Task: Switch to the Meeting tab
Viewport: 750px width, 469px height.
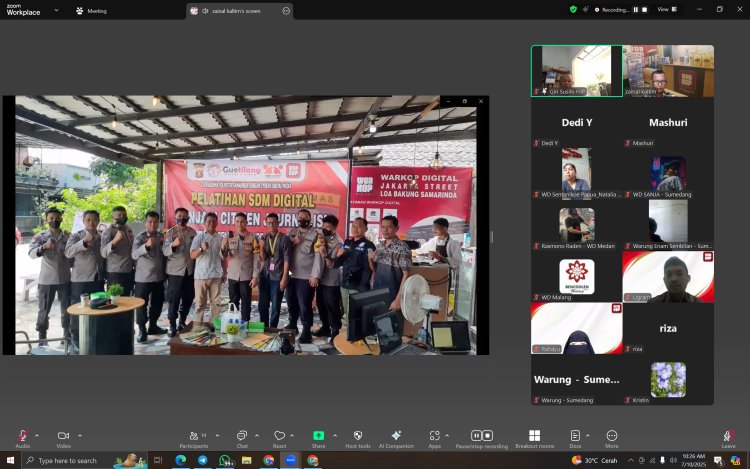Action: pos(92,11)
